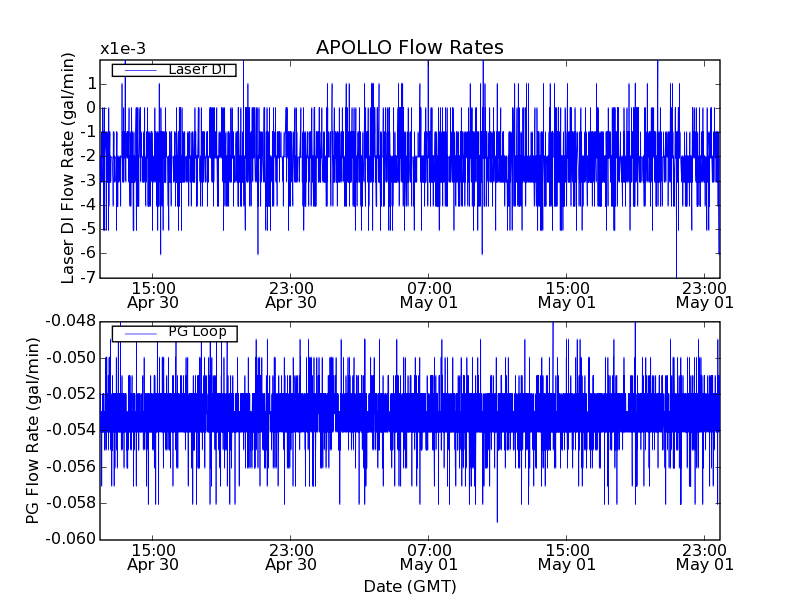Click the Laser DI Flow Rate y-axis label
The height and width of the screenshot is (600, 800).
click(x=68, y=168)
